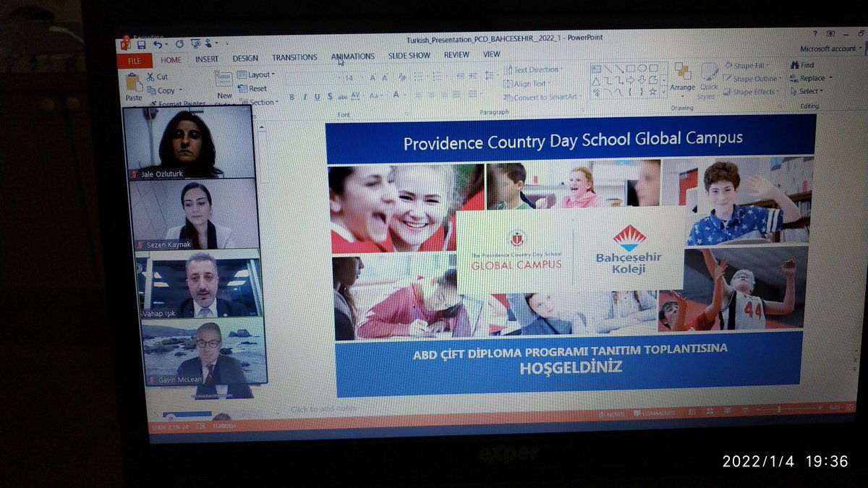Select oval shape in shapes gallery
The height and width of the screenshot is (488, 868).
point(642,69)
